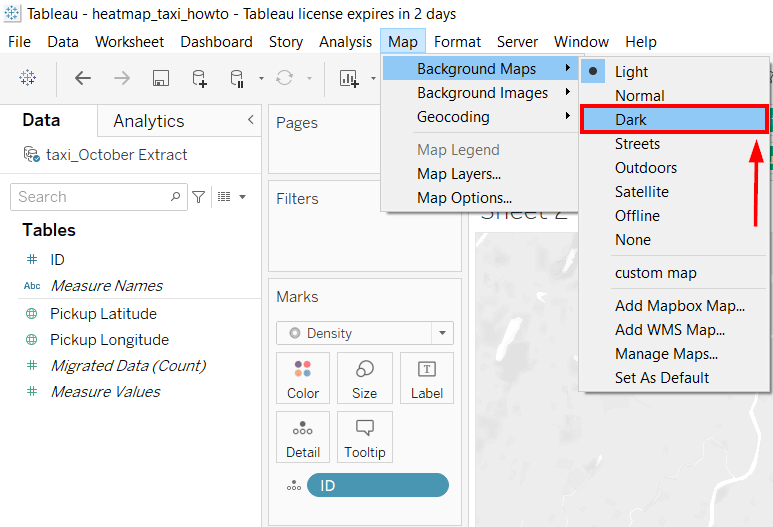Open the File menu
Viewport: 773px width, 527px height.
point(19,42)
